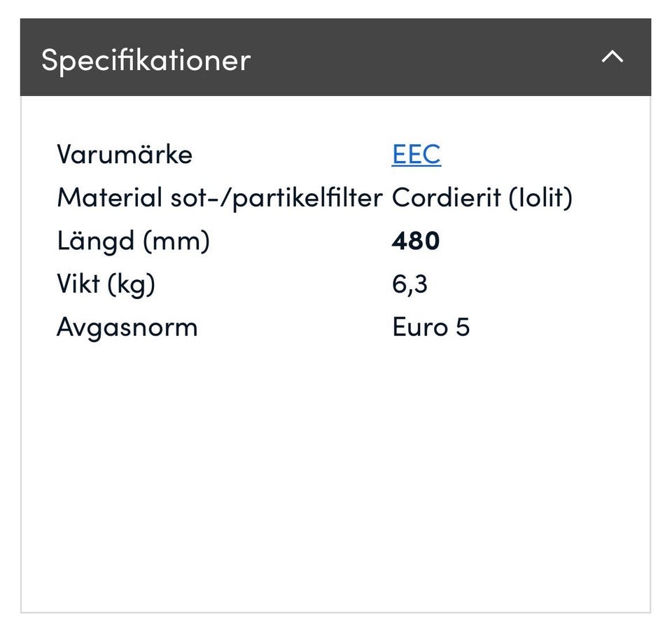The width and height of the screenshot is (672, 621).
Task: Click the Längd label text
Action: coord(95,242)
